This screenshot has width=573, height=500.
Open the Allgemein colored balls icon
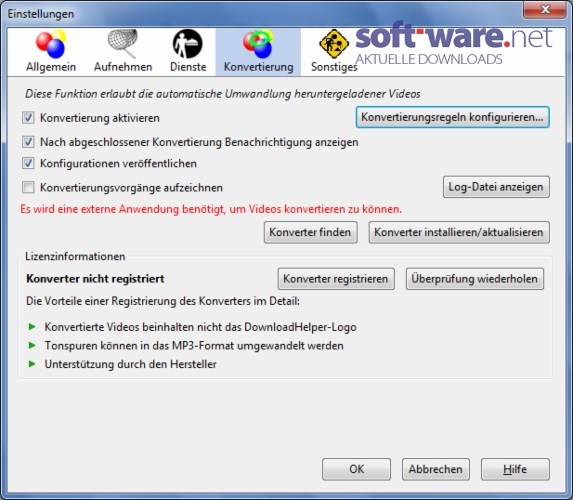coord(51,44)
